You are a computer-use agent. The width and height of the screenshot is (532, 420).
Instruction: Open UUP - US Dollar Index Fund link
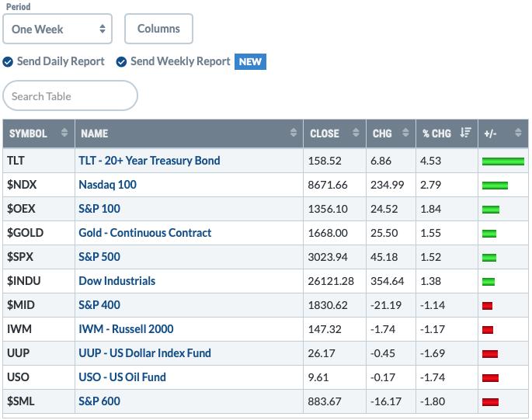[145, 353]
